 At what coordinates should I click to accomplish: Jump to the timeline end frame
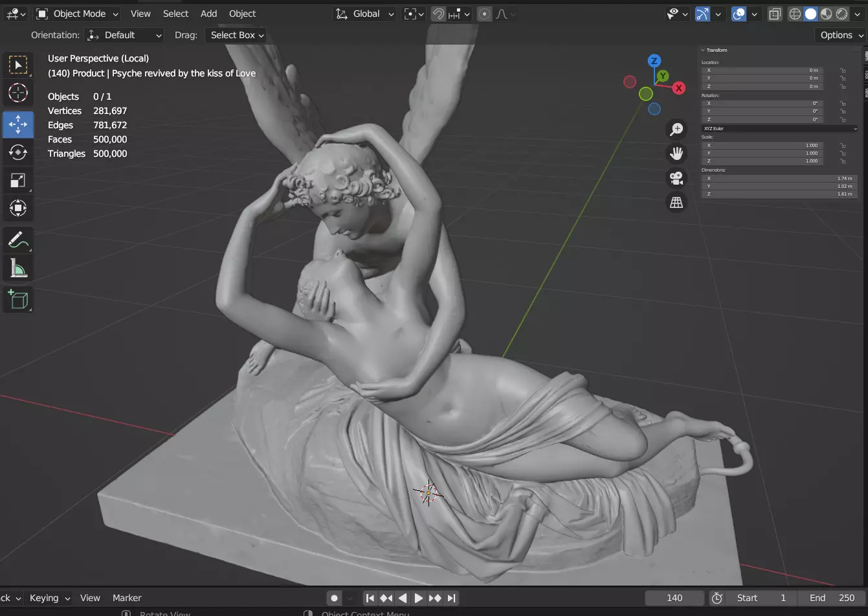pyautogui.click(x=452, y=598)
